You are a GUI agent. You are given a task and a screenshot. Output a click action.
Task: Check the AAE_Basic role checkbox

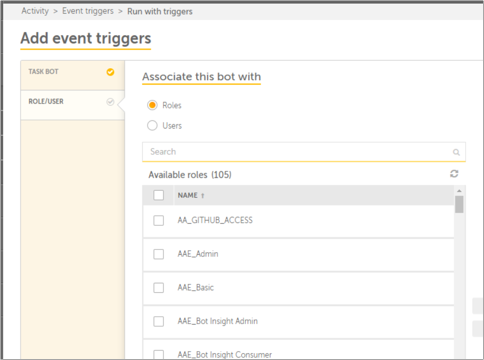pyautogui.click(x=159, y=288)
